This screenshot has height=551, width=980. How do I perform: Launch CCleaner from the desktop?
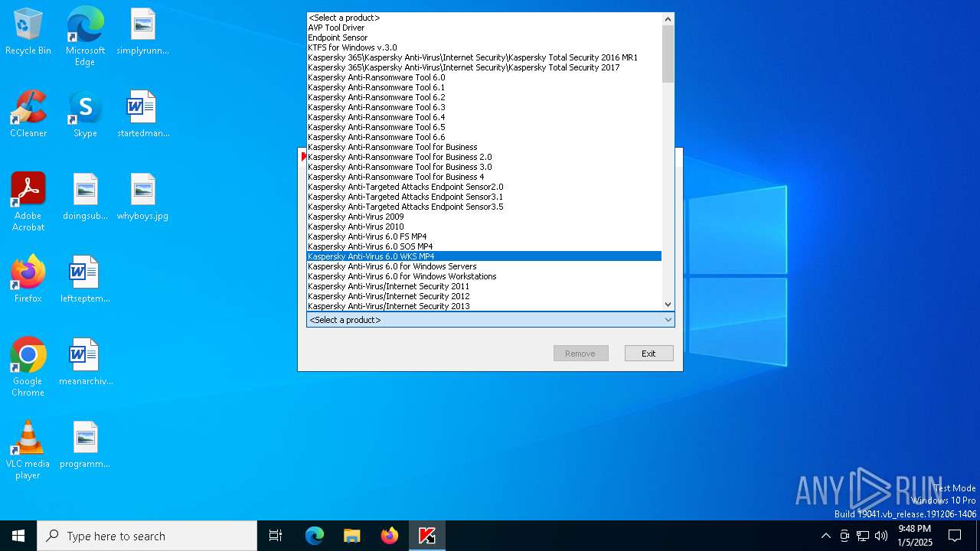pos(28,115)
